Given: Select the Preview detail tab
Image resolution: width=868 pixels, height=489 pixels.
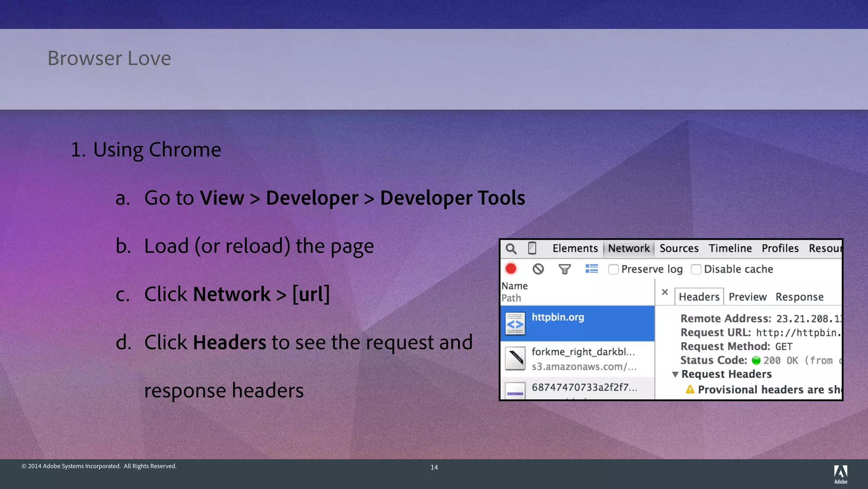Looking at the screenshot, I should click(x=748, y=297).
